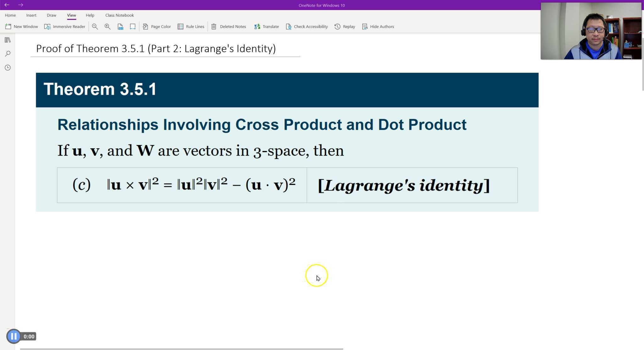Image resolution: width=644 pixels, height=350 pixels.
Task: Open the Class Notebook menu
Action: pos(119,15)
